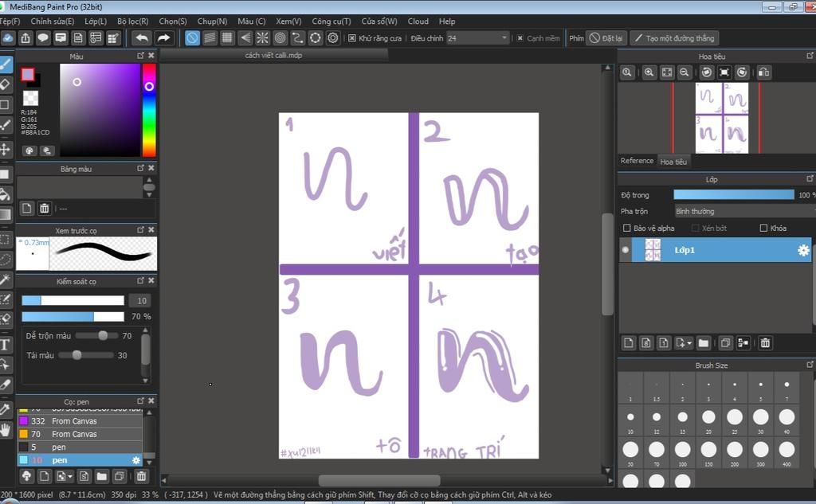
Task: Click the export/share icon in toolbar
Action: click(25, 38)
